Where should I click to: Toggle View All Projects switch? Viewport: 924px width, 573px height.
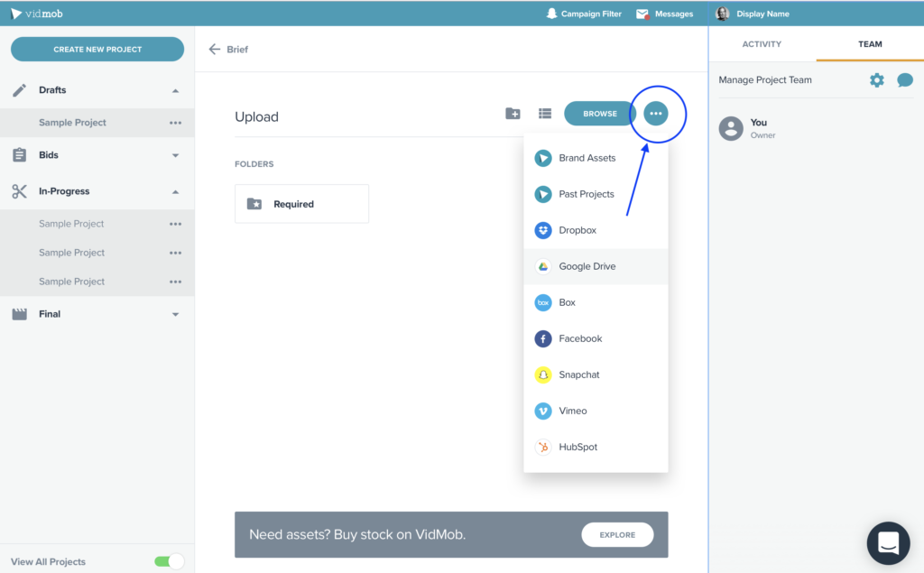point(169,561)
